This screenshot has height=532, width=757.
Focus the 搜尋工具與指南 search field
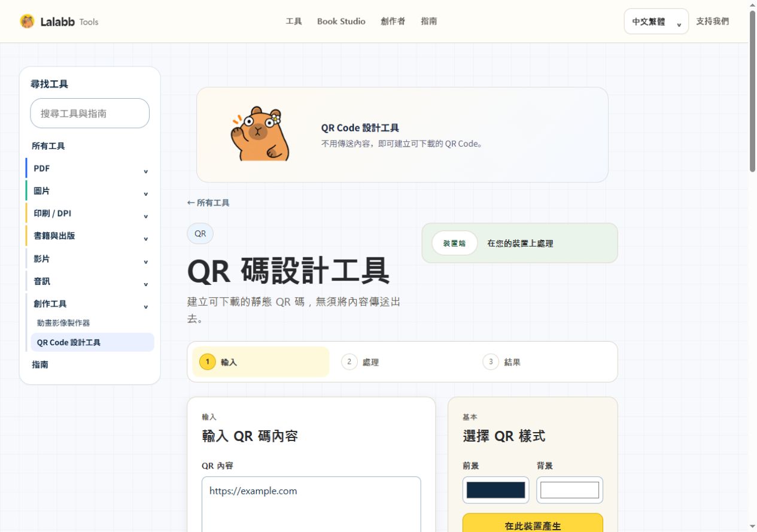(x=90, y=113)
